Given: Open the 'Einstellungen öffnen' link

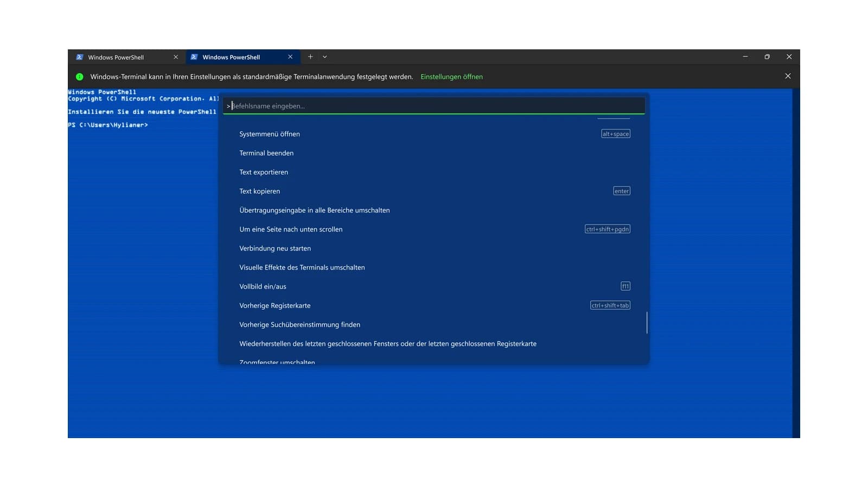Looking at the screenshot, I should click(451, 77).
